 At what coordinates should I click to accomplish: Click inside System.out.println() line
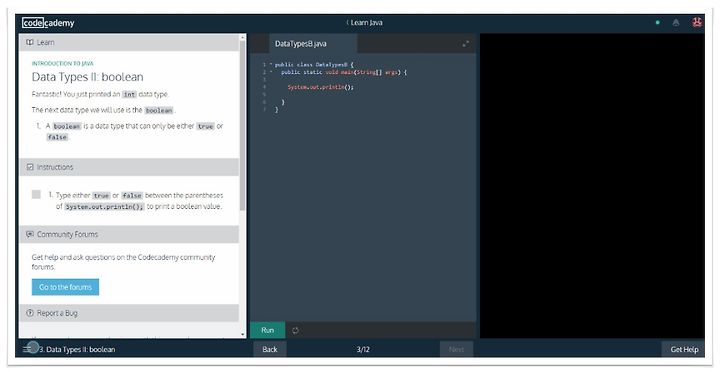coord(321,87)
